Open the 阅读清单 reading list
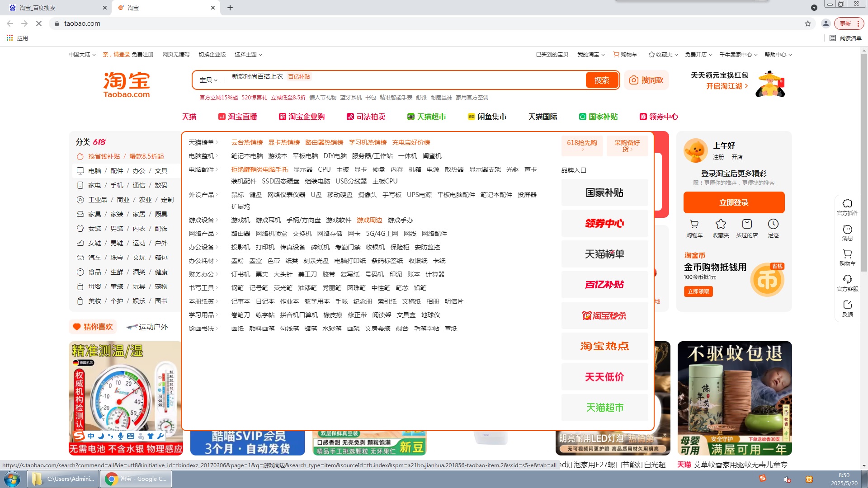Viewport: 868px width, 488px height. (x=846, y=38)
